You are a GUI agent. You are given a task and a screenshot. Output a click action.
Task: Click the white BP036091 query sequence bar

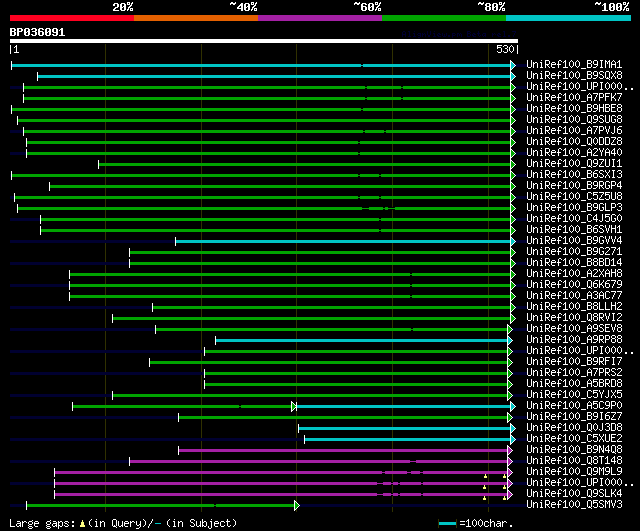click(x=264, y=41)
